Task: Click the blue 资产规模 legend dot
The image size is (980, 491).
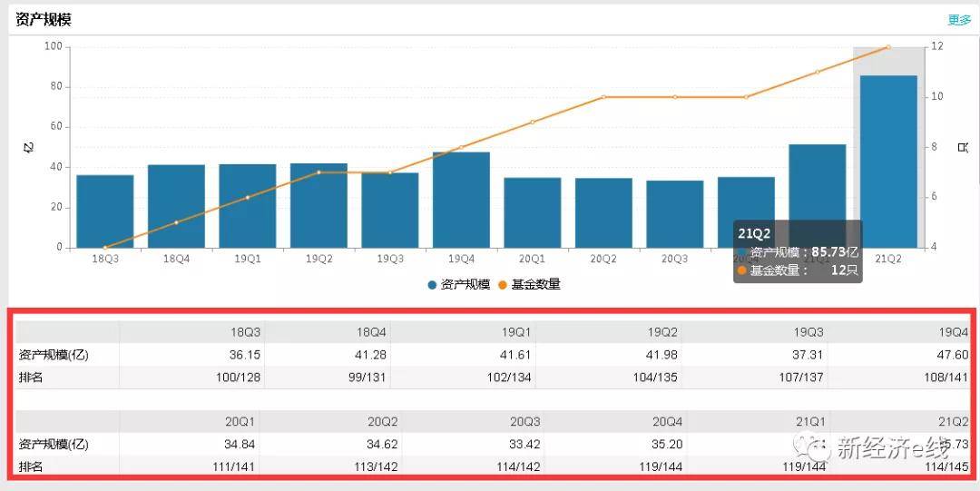Action: coord(433,285)
